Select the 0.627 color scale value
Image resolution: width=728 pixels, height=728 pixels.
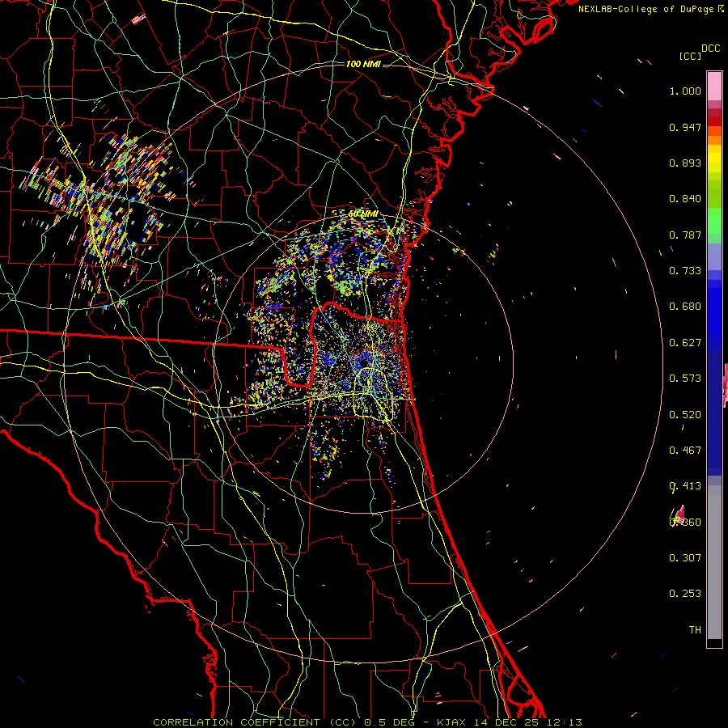click(685, 343)
